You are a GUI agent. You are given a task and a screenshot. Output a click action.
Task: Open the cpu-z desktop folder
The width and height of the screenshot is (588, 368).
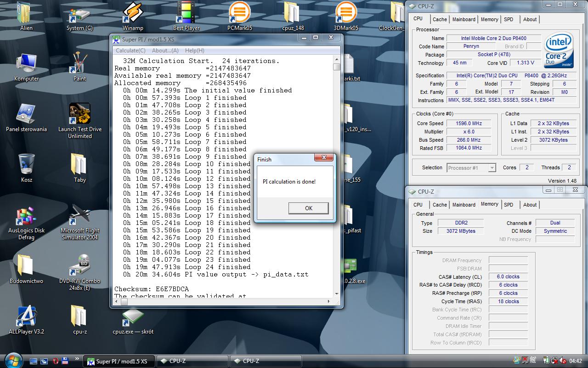(x=79, y=320)
